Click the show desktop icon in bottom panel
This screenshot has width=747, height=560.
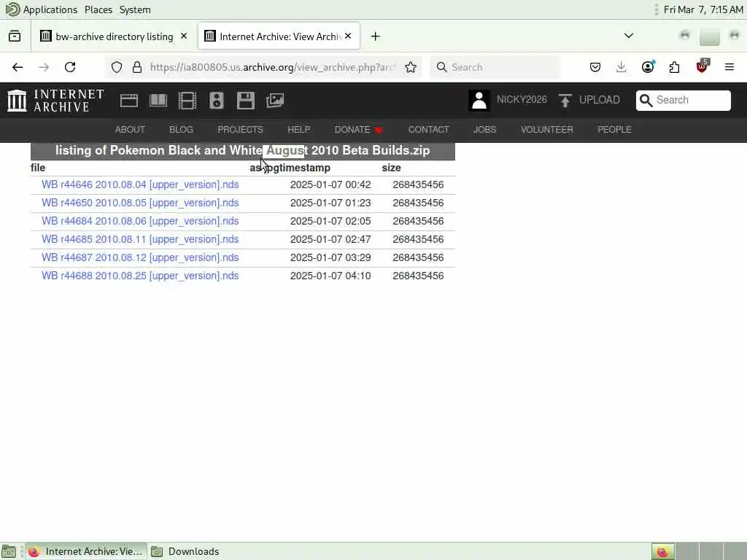[9, 551]
